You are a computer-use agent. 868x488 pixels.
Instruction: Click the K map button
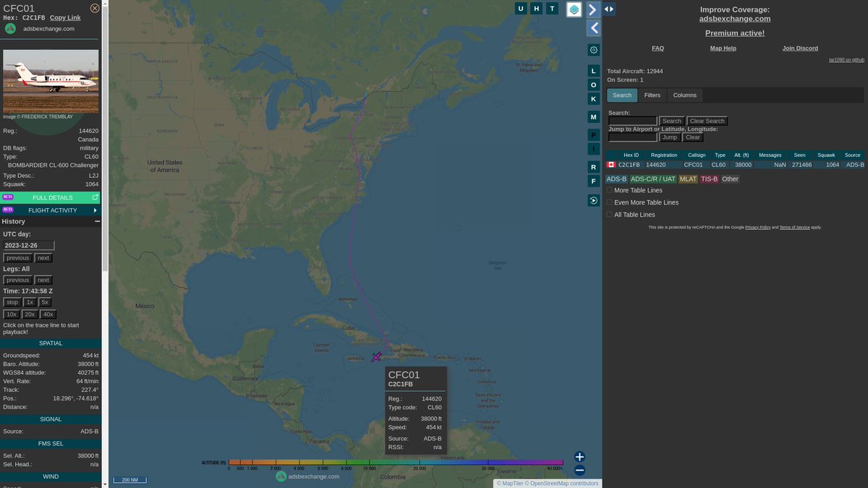coord(594,98)
